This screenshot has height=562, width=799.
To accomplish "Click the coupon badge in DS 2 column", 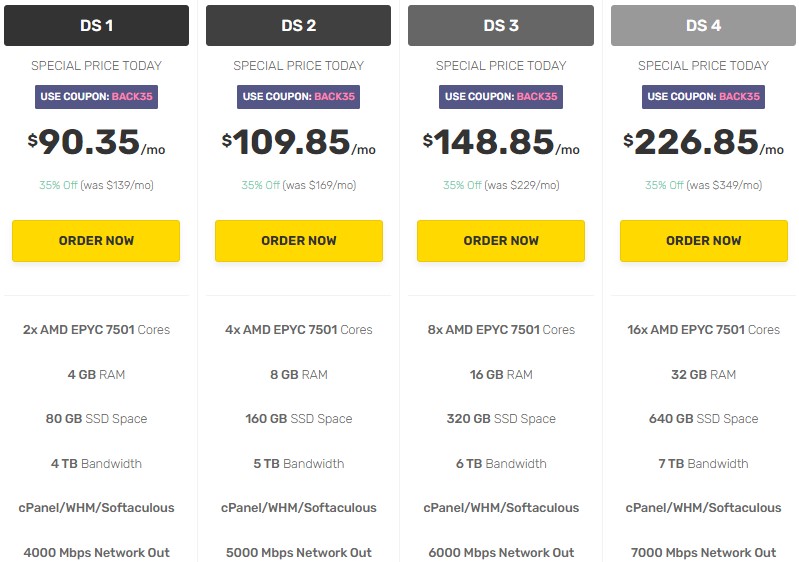I will pos(298,97).
